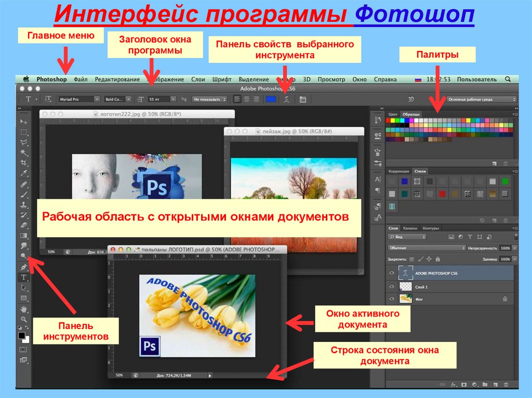Viewport: 532px width, 398px height.
Task: Open Основная рабочая среда workspace dropdown
Action: pyautogui.click(x=481, y=99)
